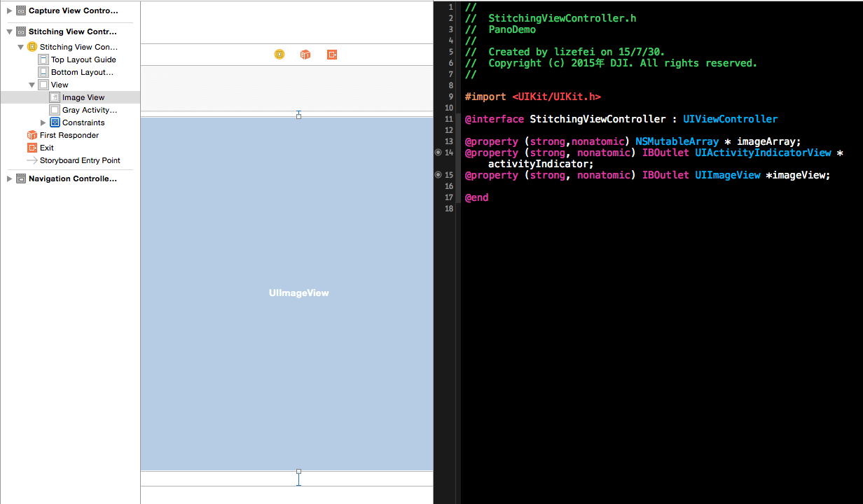The width and height of the screenshot is (863, 504).
Task: Expand the Constraints group
Action: pos(43,122)
